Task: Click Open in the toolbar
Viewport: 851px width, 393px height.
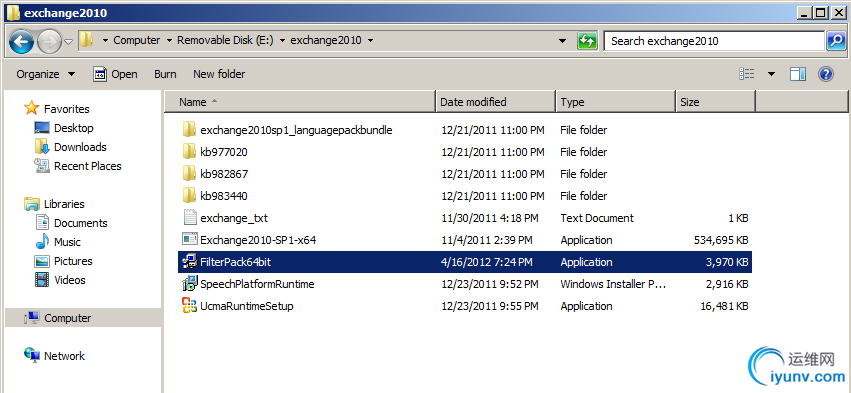Action: pos(115,74)
